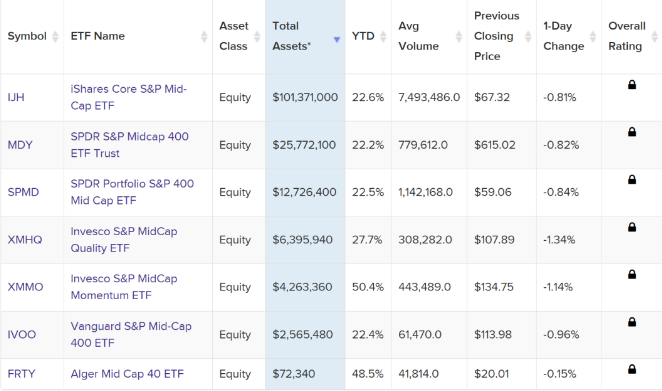662x391 pixels.
Task: Click the lock icon in the IJH row
Action: [632, 84]
